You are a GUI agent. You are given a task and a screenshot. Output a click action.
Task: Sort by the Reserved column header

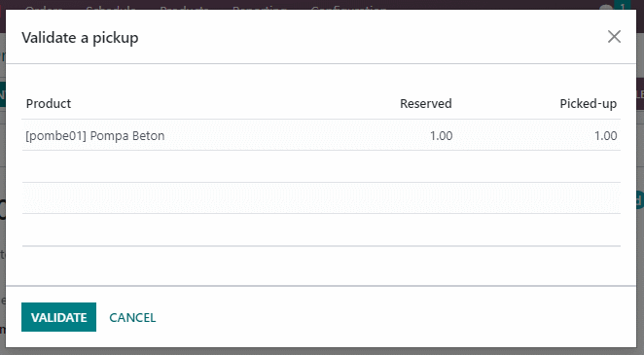(x=426, y=103)
